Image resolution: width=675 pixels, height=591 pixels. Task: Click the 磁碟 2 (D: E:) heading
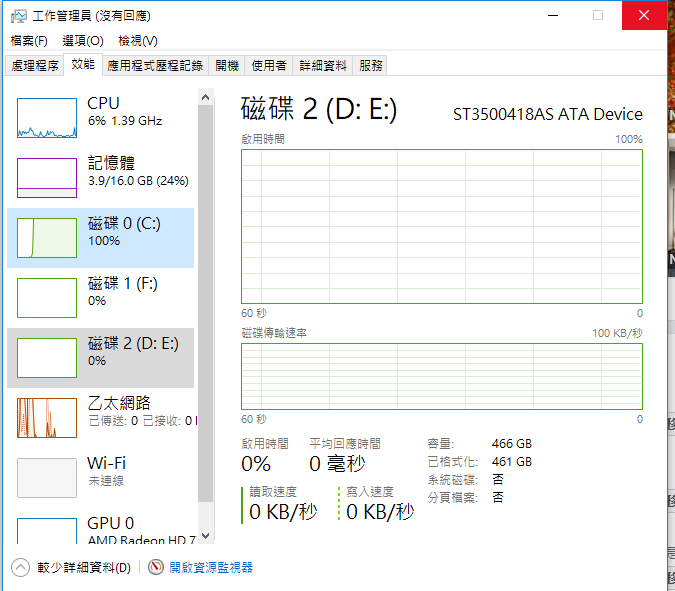pos(319,109)
